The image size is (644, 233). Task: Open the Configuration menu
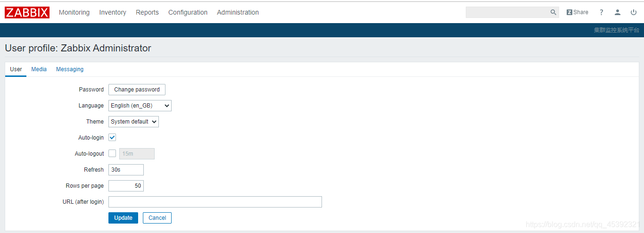(188, 12)
